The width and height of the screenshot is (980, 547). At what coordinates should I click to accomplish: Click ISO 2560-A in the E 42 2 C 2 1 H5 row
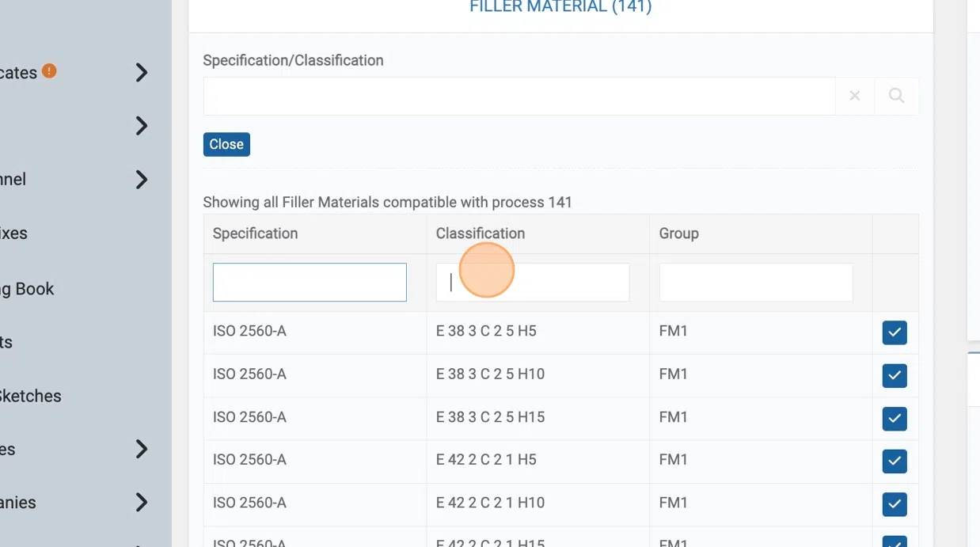tap(249, 459)
